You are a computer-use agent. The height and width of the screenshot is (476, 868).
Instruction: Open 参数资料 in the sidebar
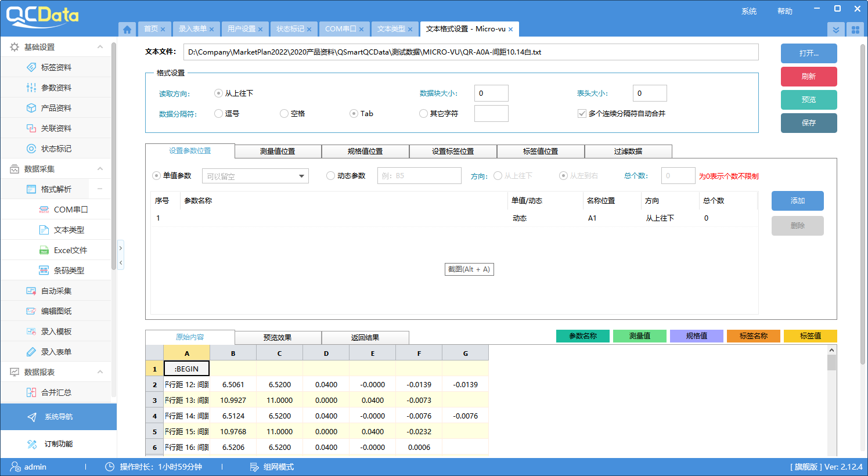pyautogui.click(x=56, y=88)
